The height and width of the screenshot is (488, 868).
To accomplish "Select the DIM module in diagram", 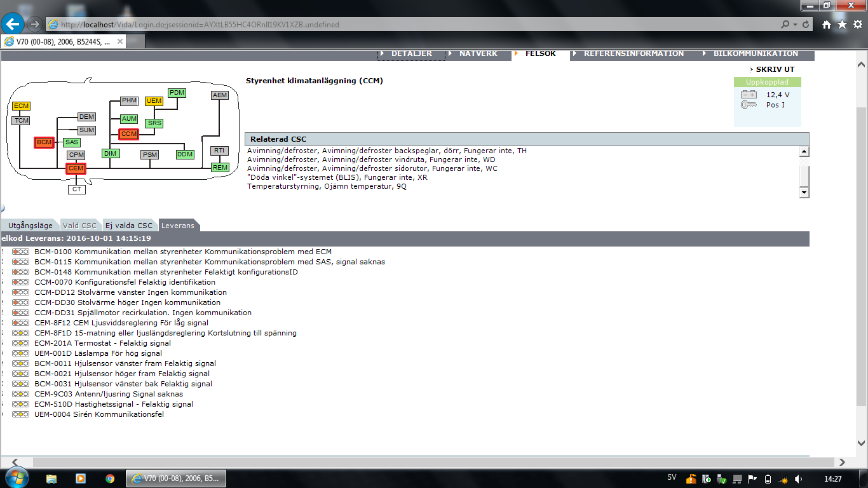I will point(110,153).
